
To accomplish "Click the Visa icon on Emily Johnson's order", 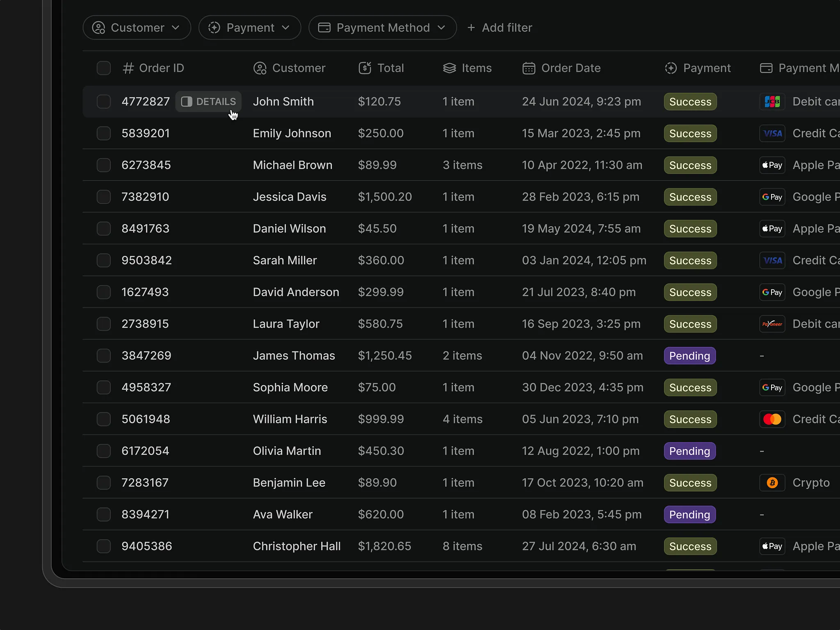I will tap(772, 133).
